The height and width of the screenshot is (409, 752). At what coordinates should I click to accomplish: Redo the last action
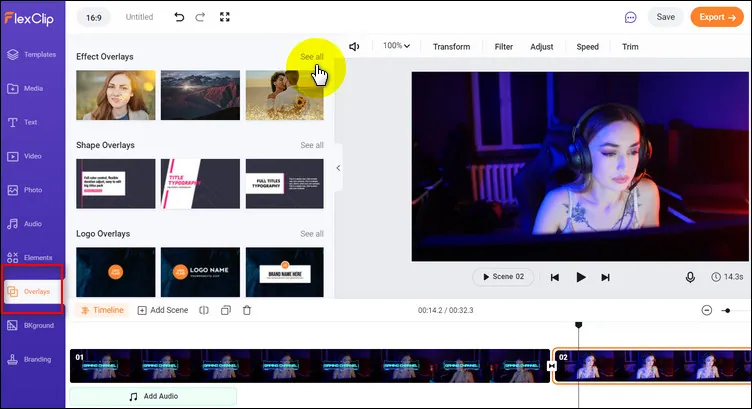tap(200, 17)
